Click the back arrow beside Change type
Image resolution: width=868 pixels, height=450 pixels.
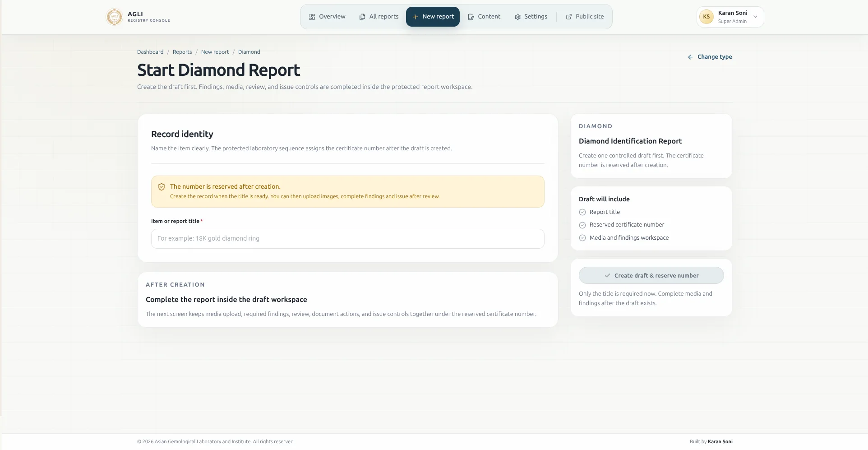[690, 57]
